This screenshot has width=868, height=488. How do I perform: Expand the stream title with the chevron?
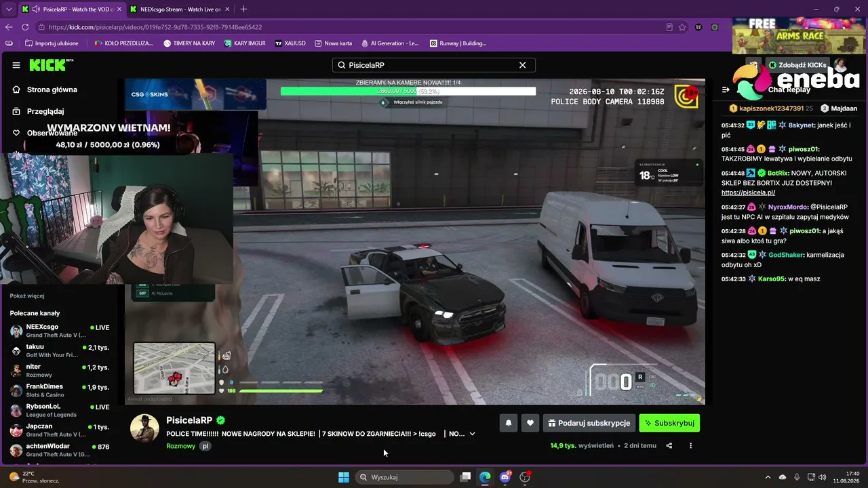click(472, 434)
